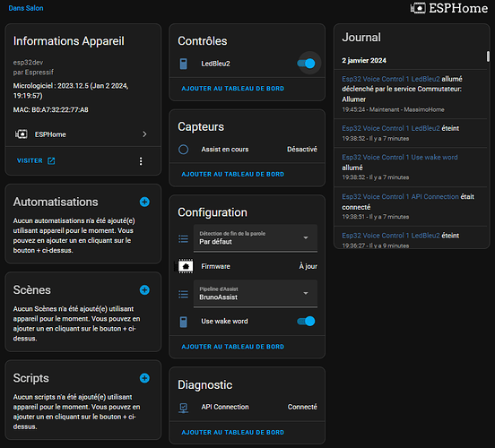Image resolution: width=495 pixels, height=448 pixels.
Task: Add Diagnostic card to dashboard
Action: 232,433
